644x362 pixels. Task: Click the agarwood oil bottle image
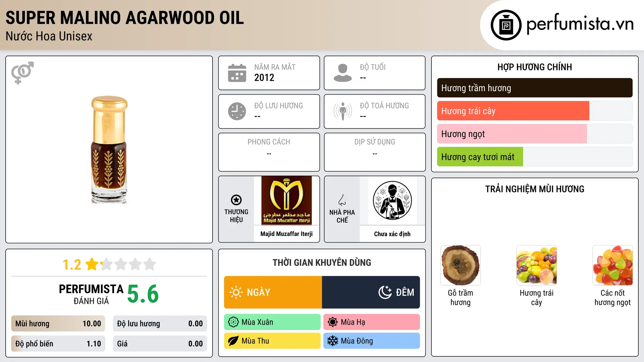point(109,150)
